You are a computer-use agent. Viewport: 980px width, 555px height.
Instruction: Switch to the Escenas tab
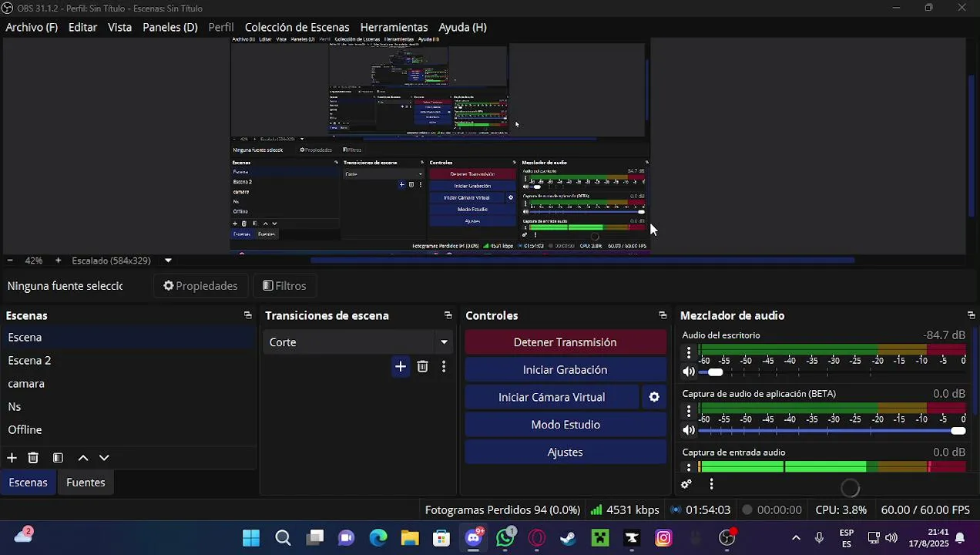click(x=28, y=483)
